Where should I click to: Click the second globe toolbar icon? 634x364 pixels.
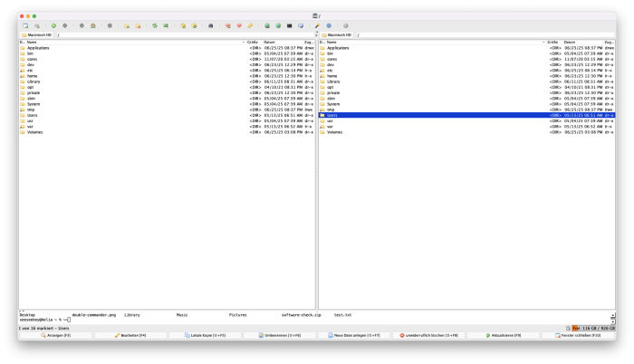click(278, 25)
